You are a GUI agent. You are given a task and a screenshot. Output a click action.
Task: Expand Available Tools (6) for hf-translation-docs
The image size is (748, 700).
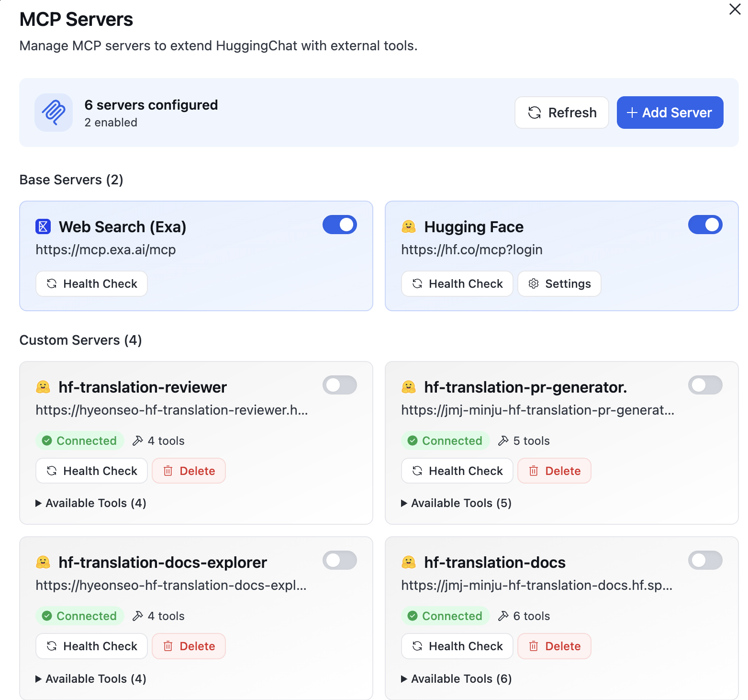coord(457,679)
